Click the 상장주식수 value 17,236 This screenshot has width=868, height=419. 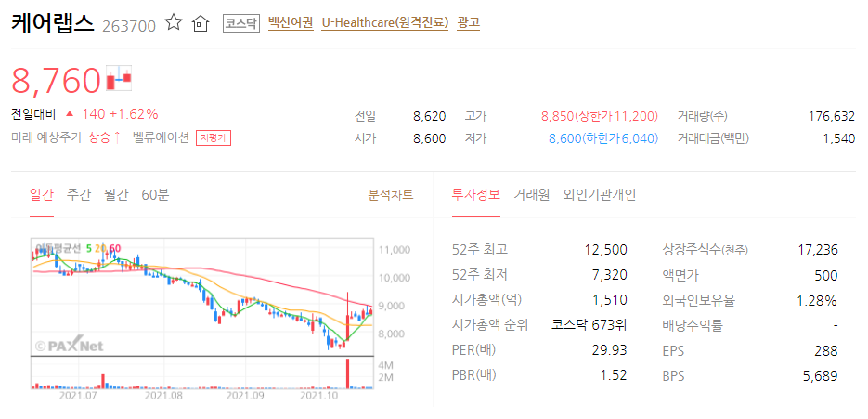coord(818,250)
